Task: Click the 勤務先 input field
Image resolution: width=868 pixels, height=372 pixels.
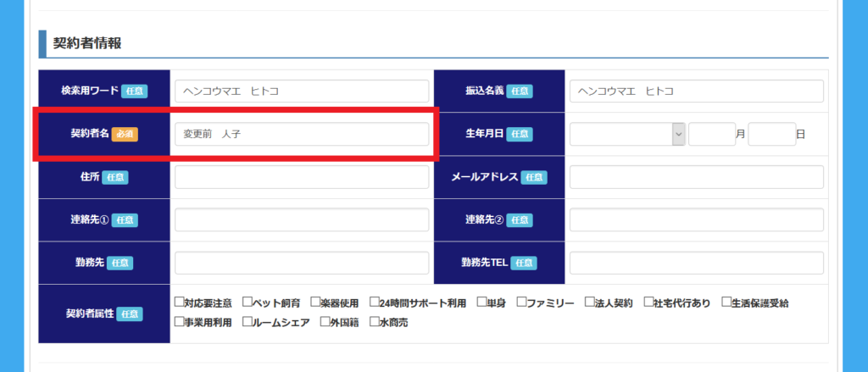Action: coord(302,263)
